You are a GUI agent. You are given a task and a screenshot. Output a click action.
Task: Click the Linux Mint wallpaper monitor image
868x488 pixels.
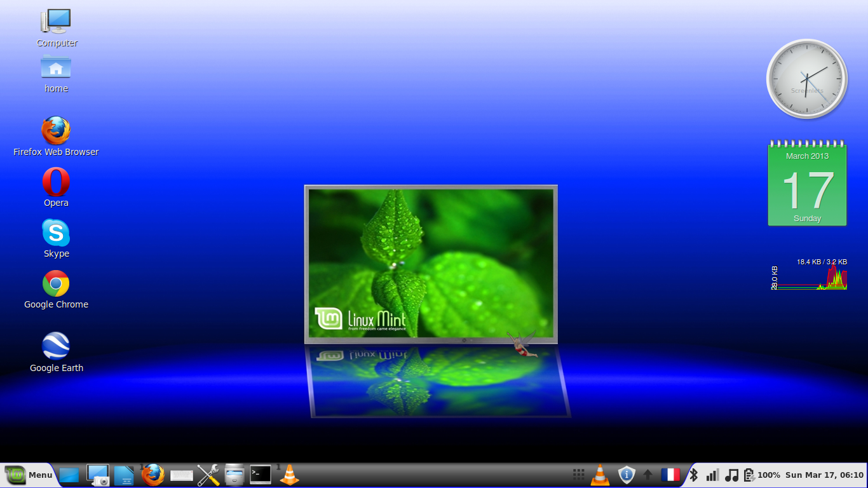[431, 264]
